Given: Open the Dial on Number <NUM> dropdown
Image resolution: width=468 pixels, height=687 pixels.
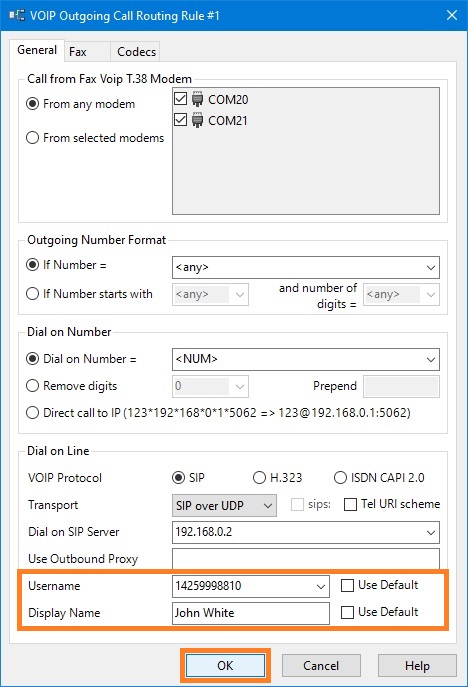Looking at the screenshot, I should tap(431, 359).
